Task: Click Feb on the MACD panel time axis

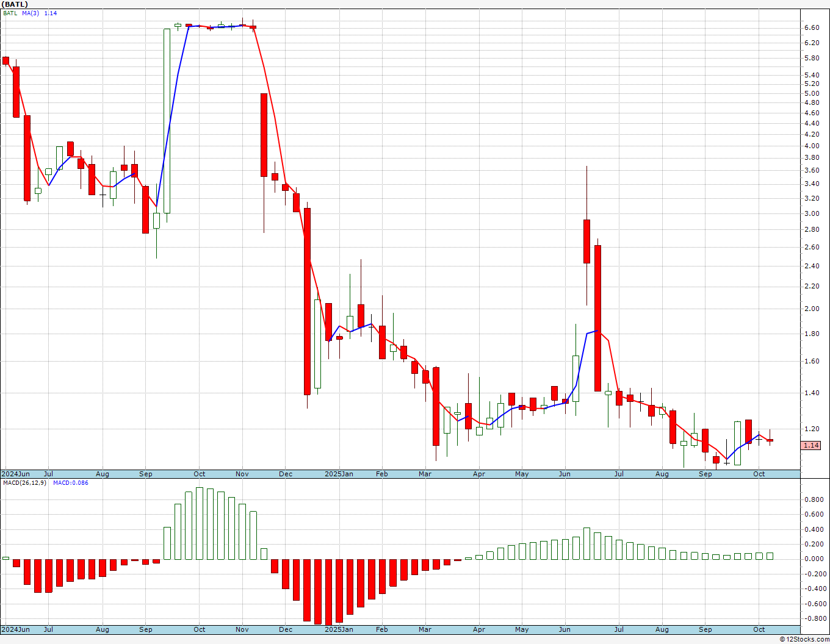Action: (382, 629)
